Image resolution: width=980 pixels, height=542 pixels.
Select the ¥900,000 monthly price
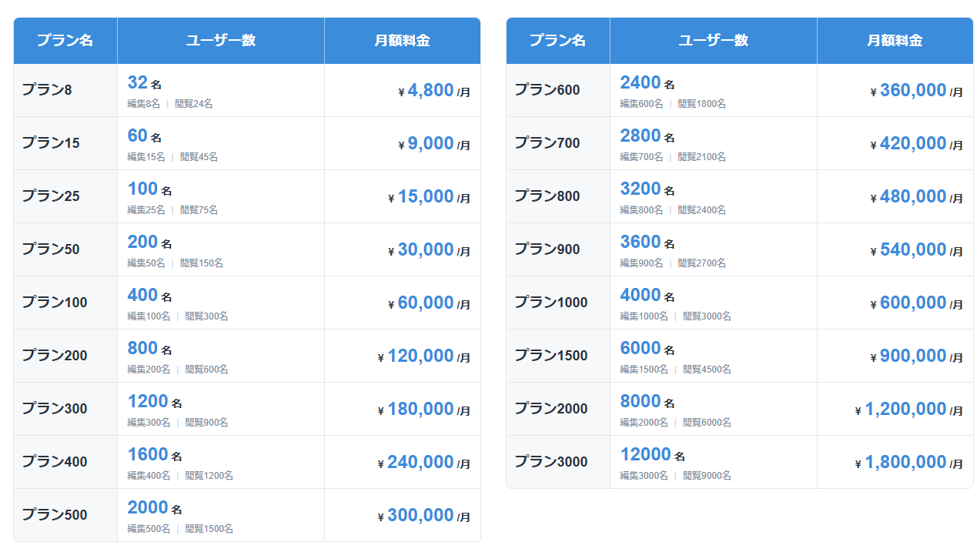pyautogui.click(x=913, y=356)
